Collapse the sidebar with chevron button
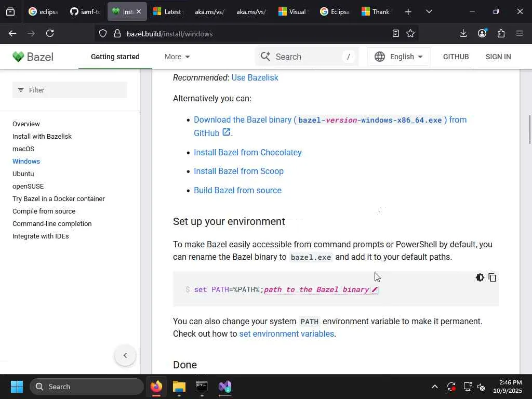This screenshot has width=532, height=399. (x=125, y=355)
